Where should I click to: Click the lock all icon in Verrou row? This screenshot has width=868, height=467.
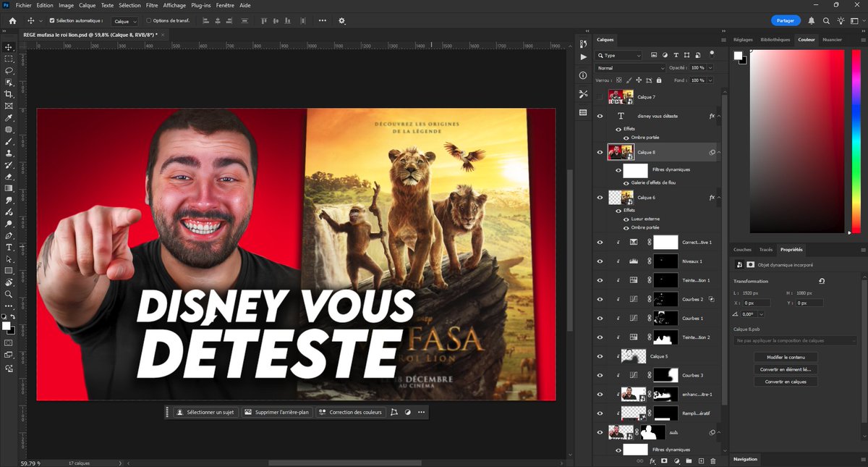(x=658, y=80)
